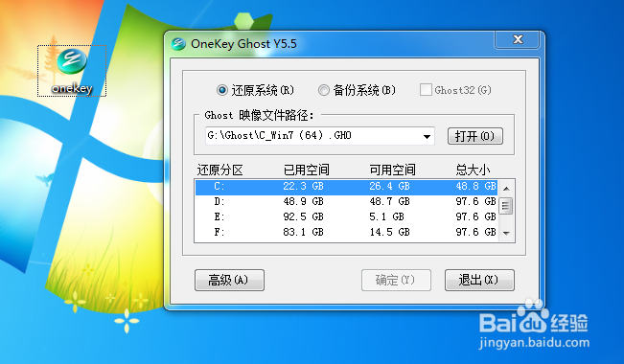This screenshot has width=624, height=364.
Task: Click the 打开(O) button
Action: (474, 136)
